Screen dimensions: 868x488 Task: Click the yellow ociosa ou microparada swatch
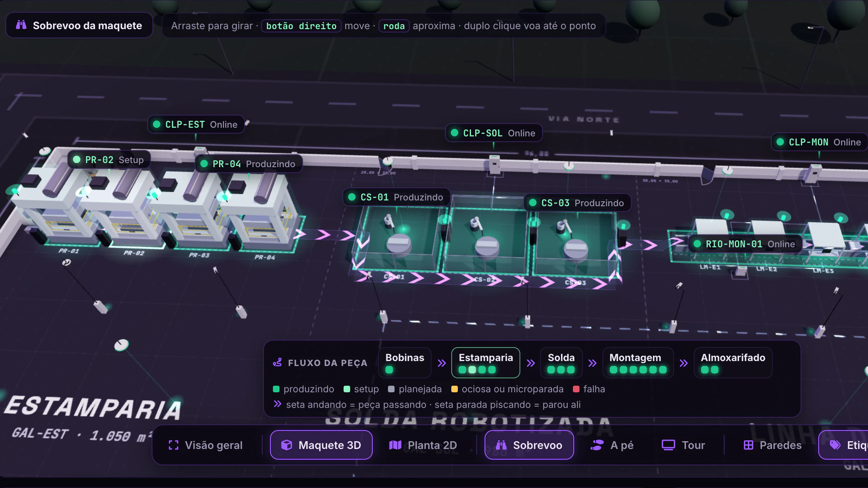tap(455, 389)
